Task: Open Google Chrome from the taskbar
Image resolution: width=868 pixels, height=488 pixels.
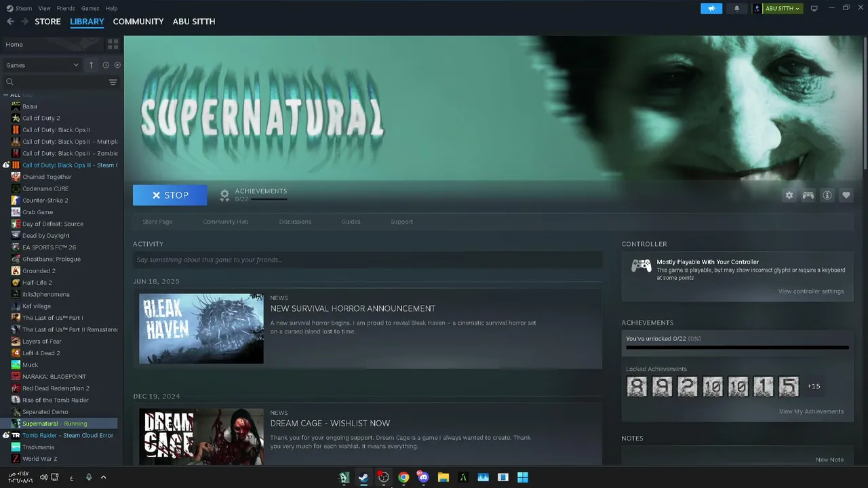Action: (x=403, y=477)
